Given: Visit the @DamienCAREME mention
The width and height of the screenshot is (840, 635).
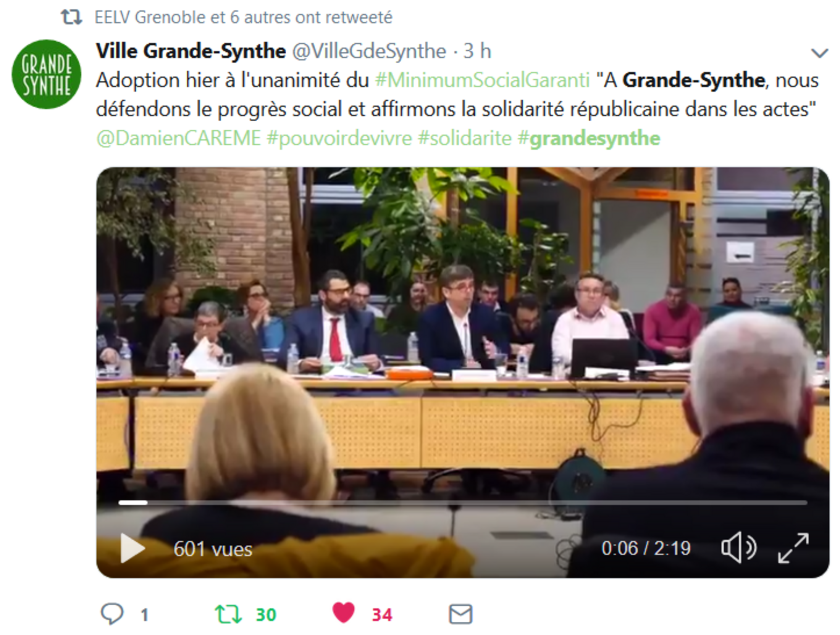Looking at the screenshot, I should coord(179,138).
